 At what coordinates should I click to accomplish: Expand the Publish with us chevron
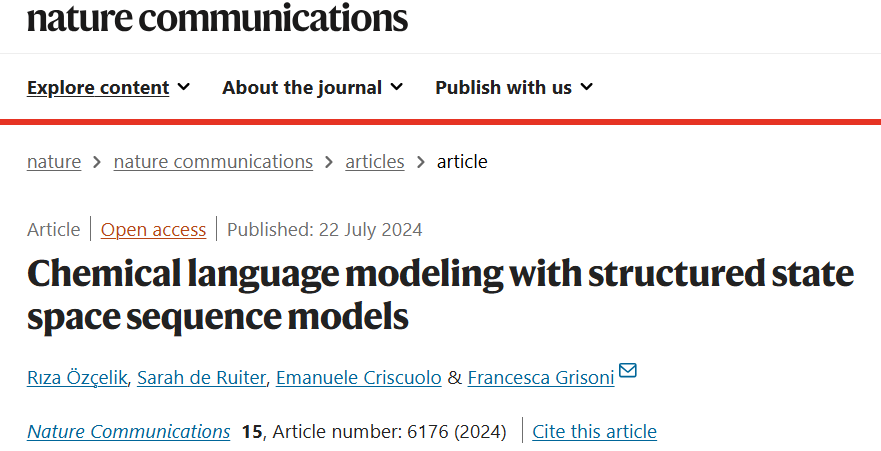587,87
